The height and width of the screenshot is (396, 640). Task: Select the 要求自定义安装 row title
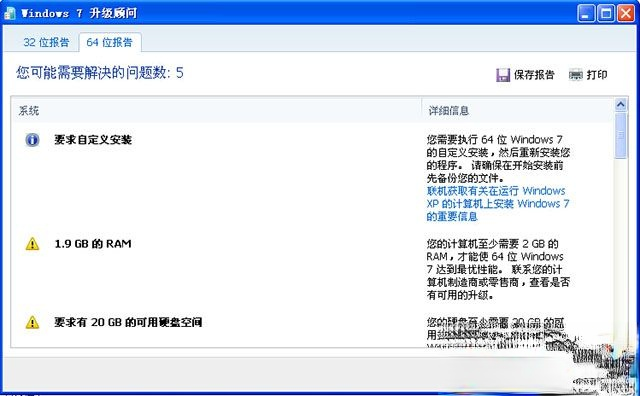coord(93,140)
